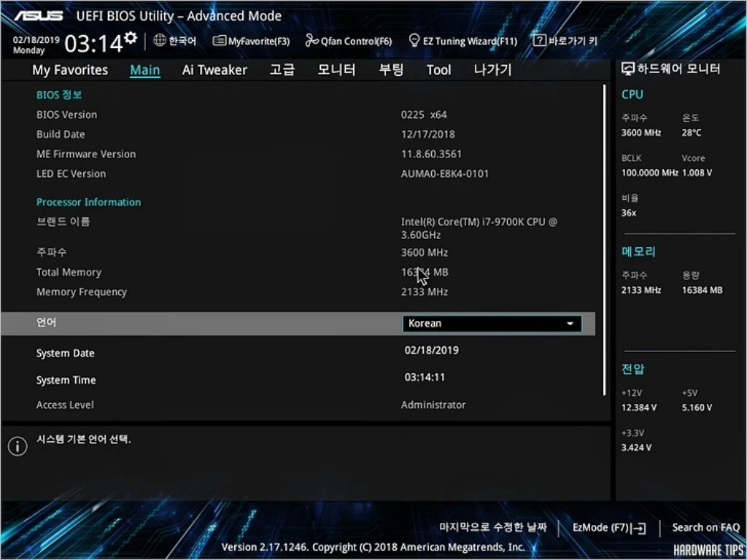Switch to My Favorites tab
This screenshot has width=747, height=560.
click(x=70, y=70)
